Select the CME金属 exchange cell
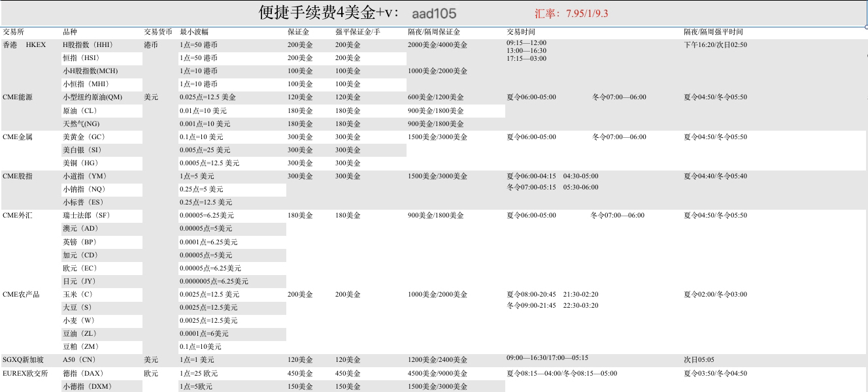868x392 pixels. coord(18,137)
